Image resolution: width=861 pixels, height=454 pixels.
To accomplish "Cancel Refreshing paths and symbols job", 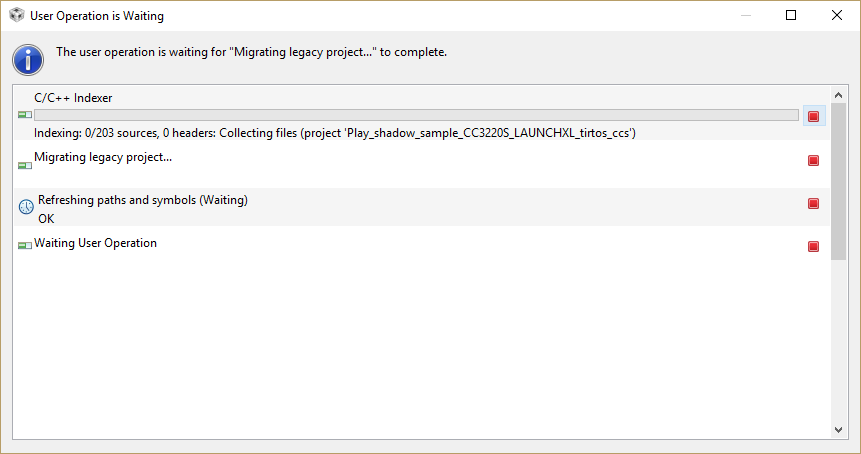I will pos(813,203).
